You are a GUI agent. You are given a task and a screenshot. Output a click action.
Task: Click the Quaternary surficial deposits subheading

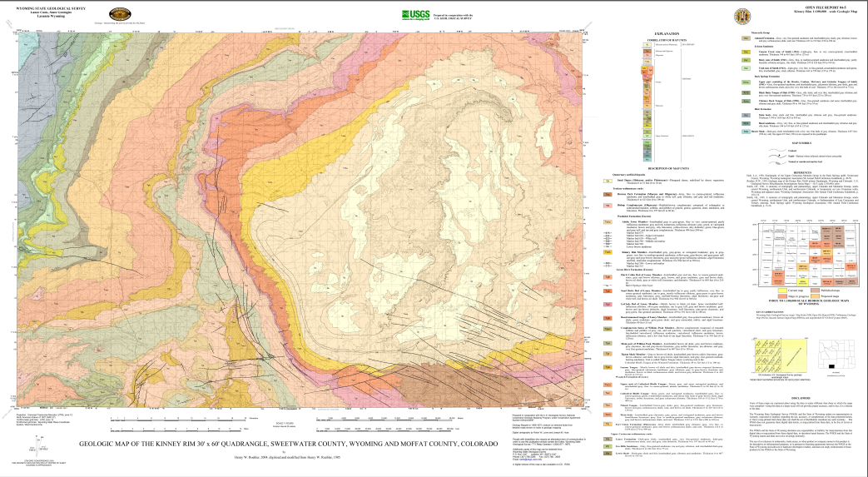point(630,174)
